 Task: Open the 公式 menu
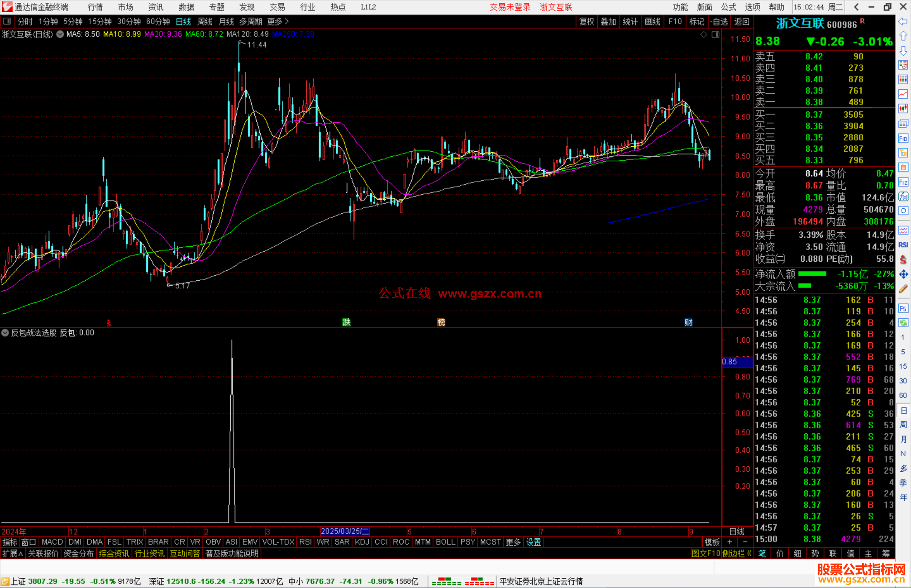point(728,7)
